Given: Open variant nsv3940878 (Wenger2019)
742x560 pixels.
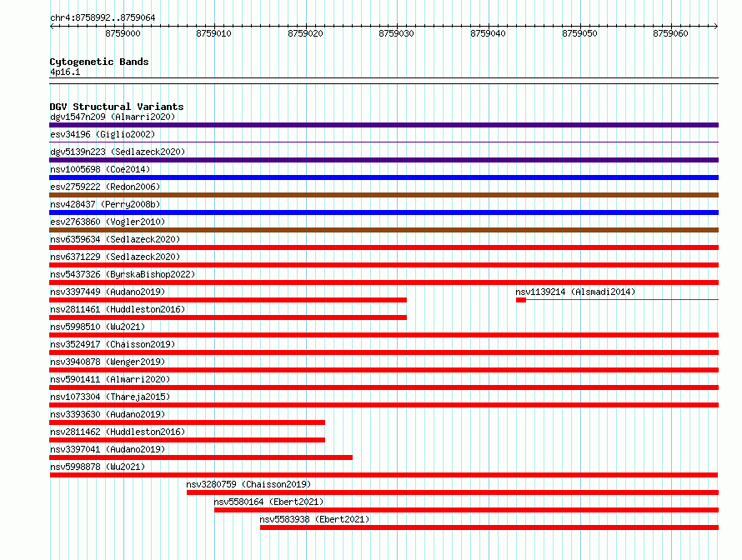Looking at the screenshot, I should coord(108,362).
